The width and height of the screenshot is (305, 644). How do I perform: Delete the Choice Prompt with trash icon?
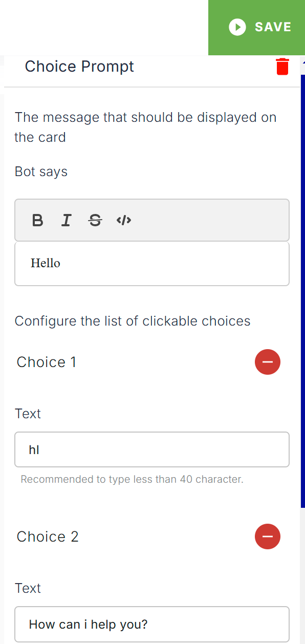click(x=282, y=67)
